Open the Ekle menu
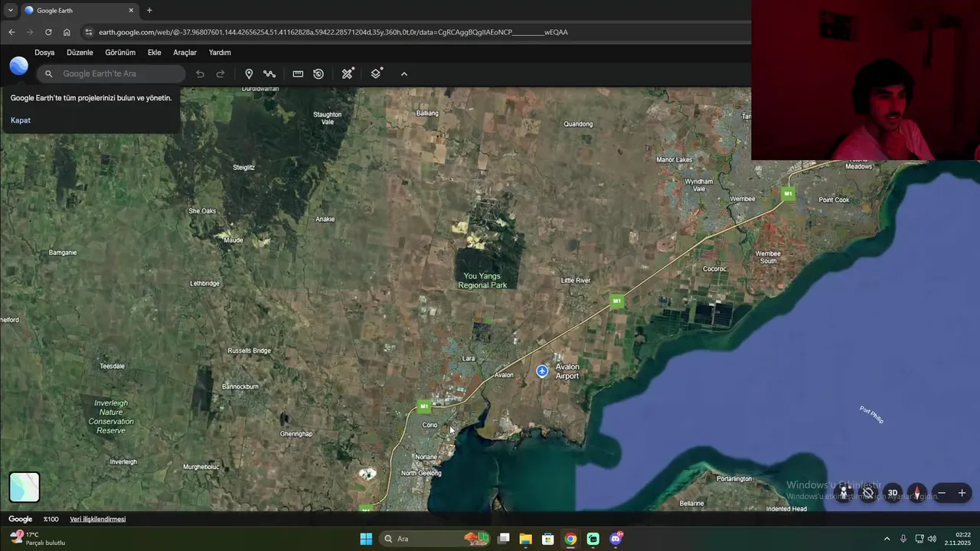980x551 pixels. pyautogui.click(x=155, y=53)
